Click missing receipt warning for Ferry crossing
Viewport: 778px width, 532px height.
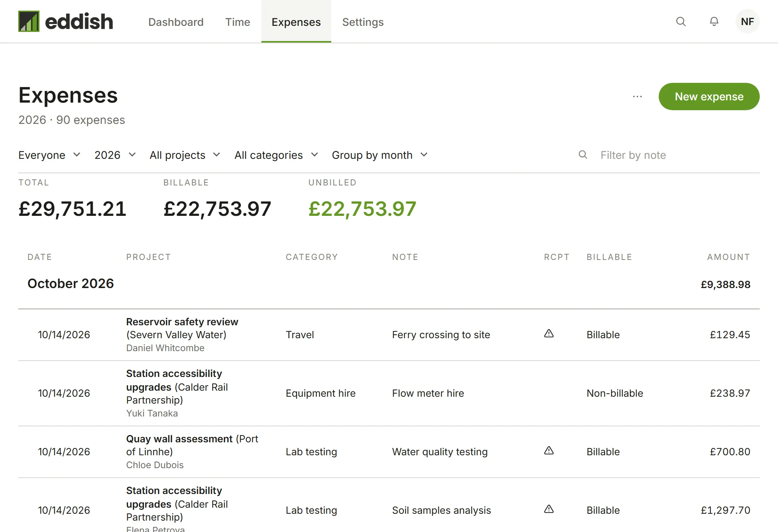(549, 334)
